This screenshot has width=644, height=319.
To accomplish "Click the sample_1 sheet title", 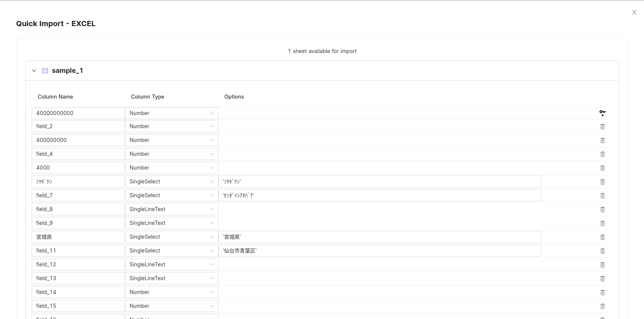I will pos(67,71).
